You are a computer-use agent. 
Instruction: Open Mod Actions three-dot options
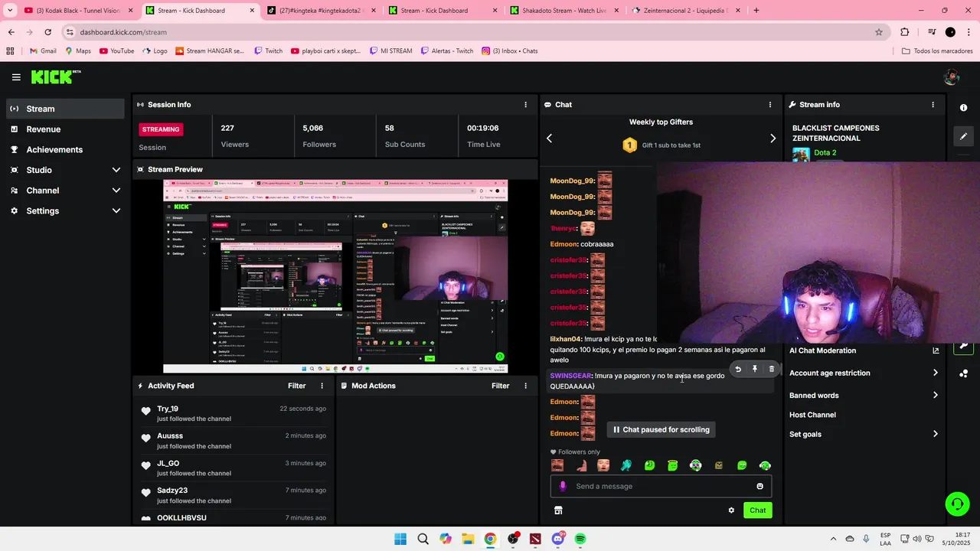pyautogui.click(x=525, y=386)
